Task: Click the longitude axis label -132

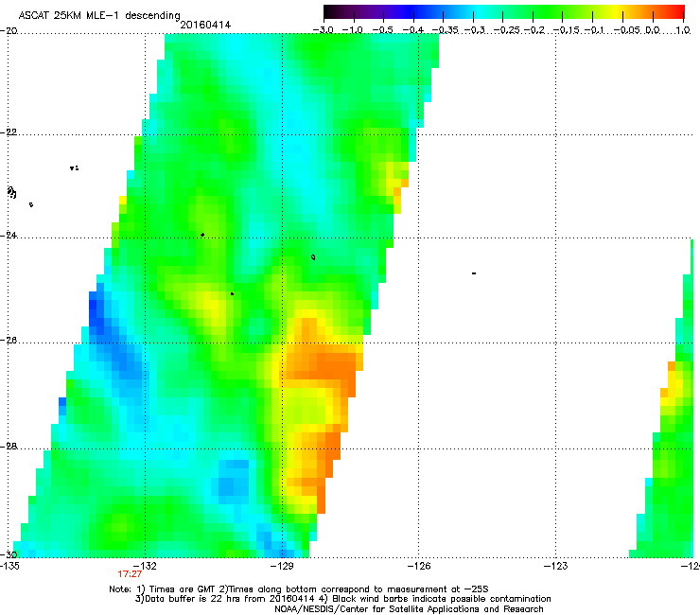Action: point(146,566)
